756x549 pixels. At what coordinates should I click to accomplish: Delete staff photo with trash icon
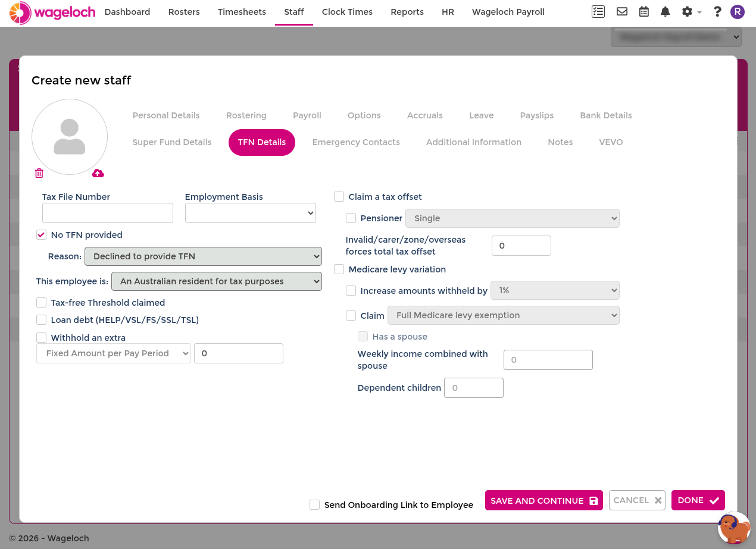tap(39, 173)
